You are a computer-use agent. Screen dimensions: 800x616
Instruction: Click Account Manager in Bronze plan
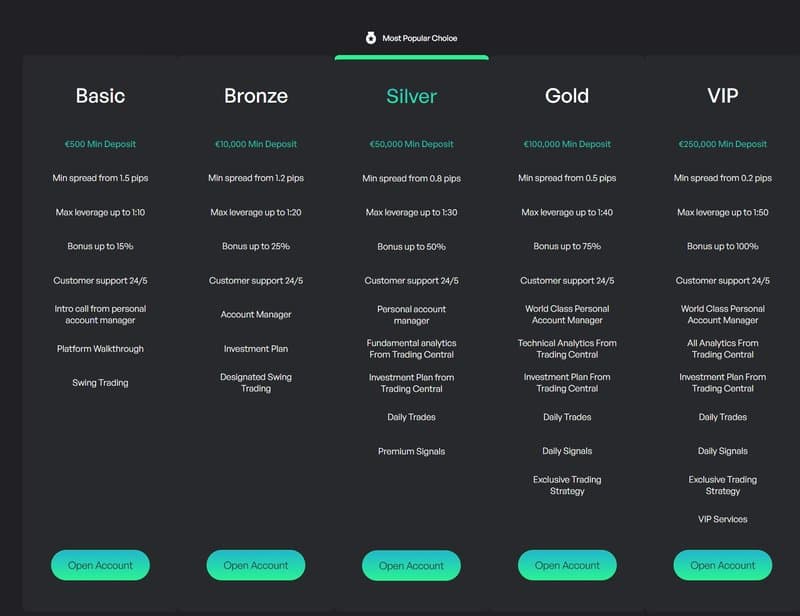click(x=256, y=315)
